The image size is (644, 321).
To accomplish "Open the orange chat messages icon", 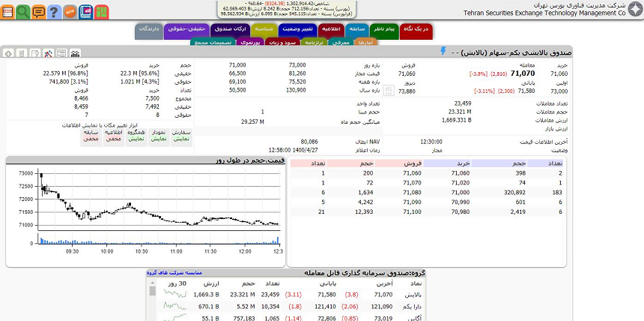I will point(39,11).
